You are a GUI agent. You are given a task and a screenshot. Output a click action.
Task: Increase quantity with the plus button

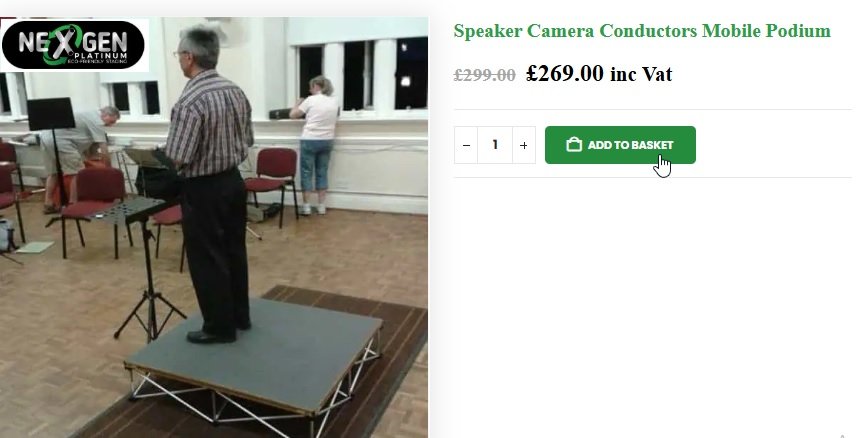pyautogui.click(x=523, y=145)
